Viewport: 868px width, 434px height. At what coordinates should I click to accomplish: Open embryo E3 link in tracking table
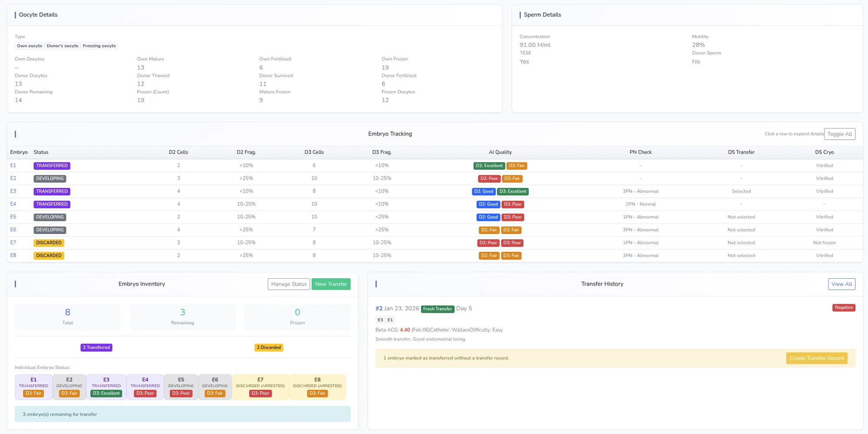pos(13,191)
